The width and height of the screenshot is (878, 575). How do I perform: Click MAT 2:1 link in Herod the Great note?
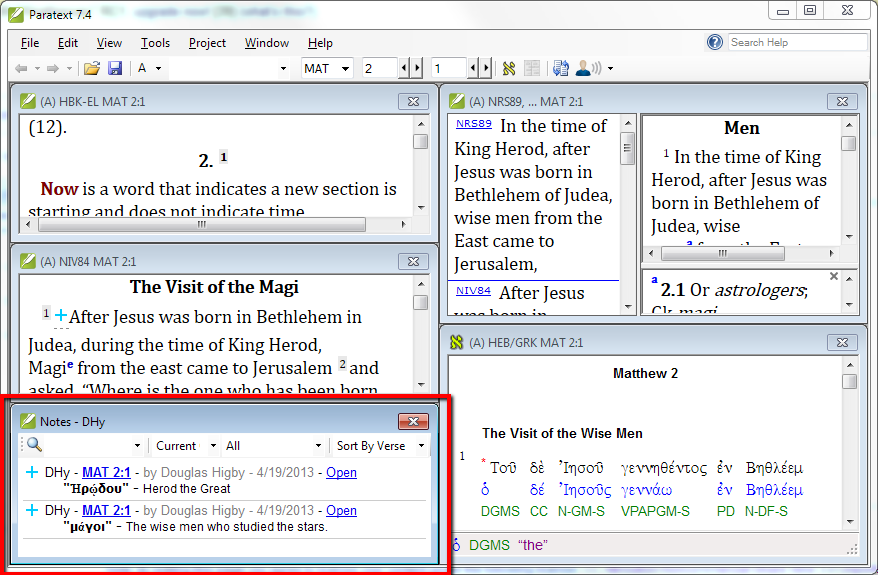coord(106,473)
